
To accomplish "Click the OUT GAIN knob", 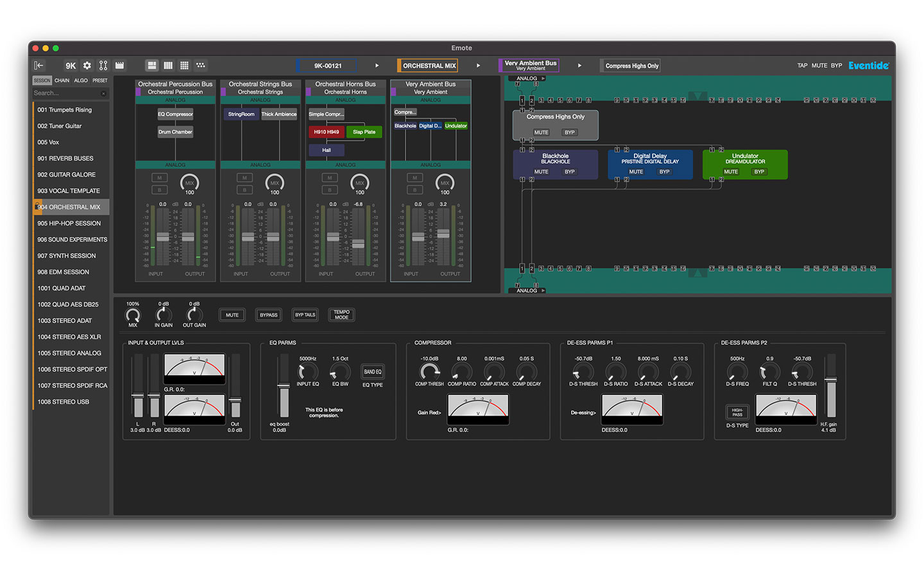I will click(x=194, y=315).
